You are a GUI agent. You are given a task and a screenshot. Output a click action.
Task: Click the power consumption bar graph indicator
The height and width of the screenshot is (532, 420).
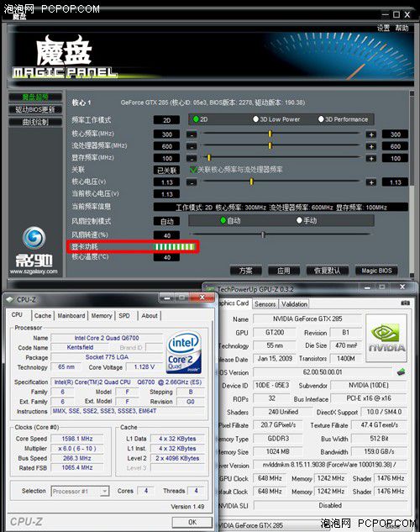(175, 246)
